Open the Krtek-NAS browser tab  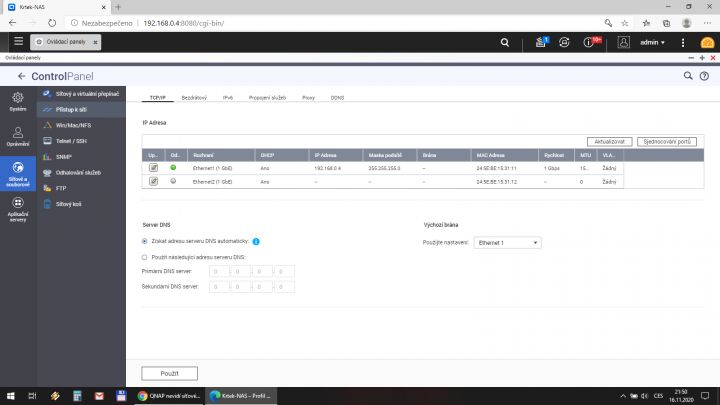[55, 7]
